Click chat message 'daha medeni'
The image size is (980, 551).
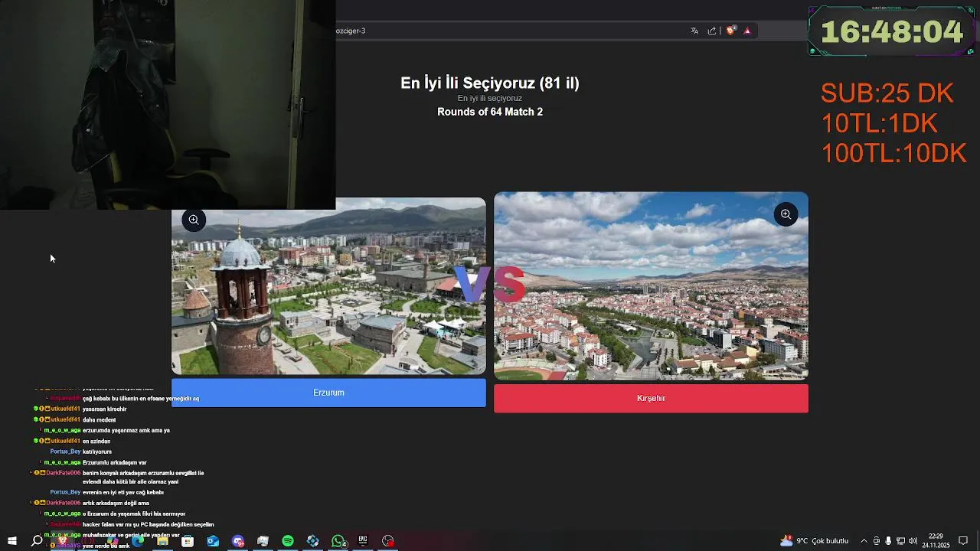pyautogui.click(x=99, y=419)
